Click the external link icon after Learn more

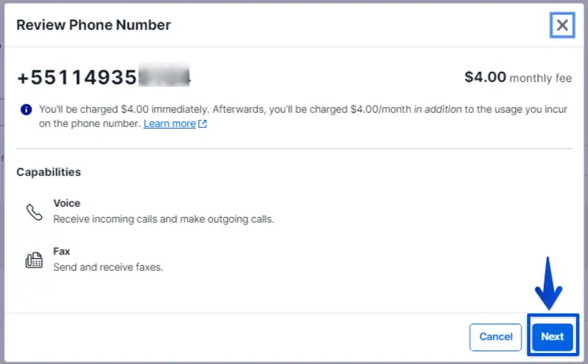[x=203, y=124]
